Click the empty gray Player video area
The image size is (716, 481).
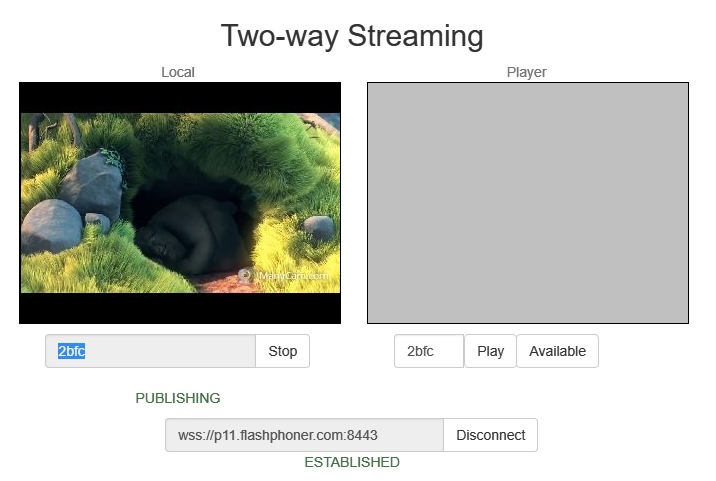coord(528,203)
